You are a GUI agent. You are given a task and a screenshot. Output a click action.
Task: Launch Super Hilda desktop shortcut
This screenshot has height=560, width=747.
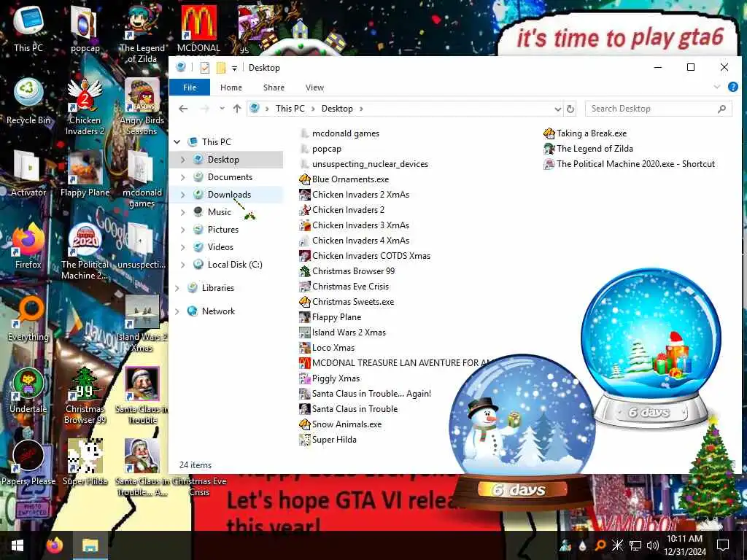pos(85,462)
